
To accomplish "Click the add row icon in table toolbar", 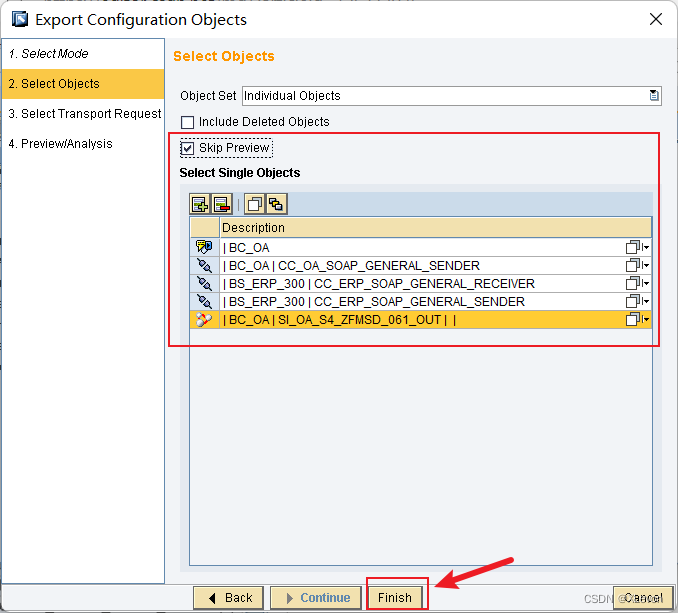I will coord(199,204).
